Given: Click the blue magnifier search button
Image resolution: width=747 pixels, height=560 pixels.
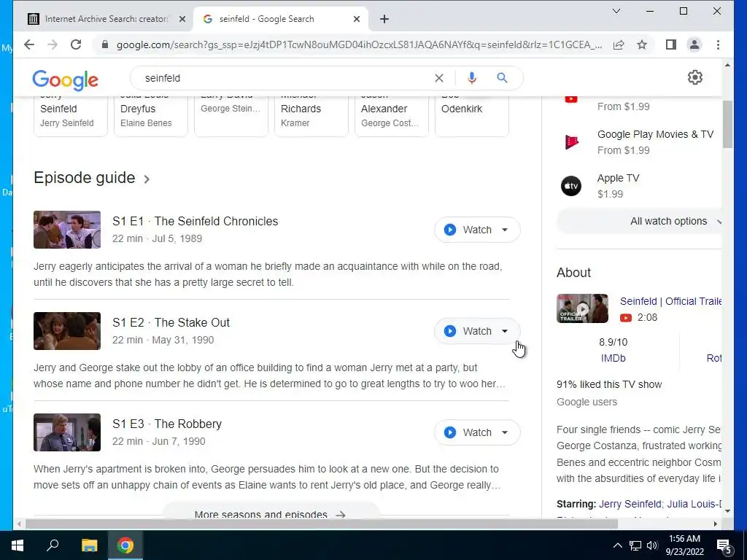Looking at the screenshot, I should (502, 77).
